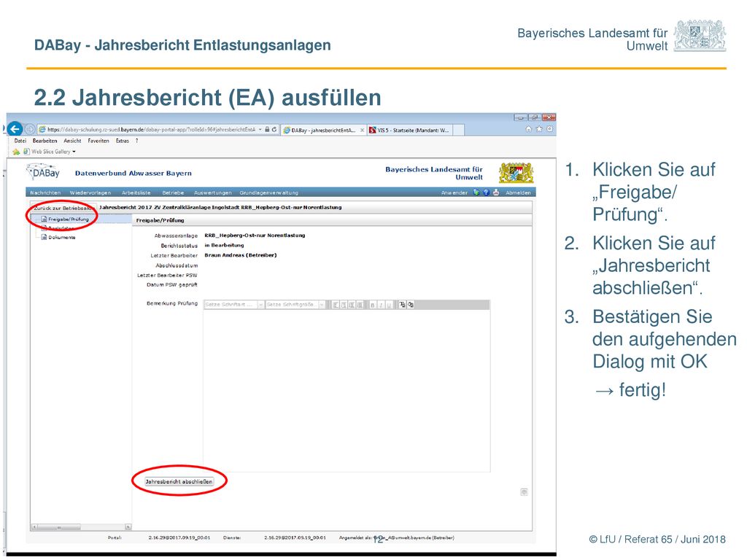This screenshot has width=747, height=560.
Task: Click the Jahresbericht abschließen button
Action: tap(179, 481)
